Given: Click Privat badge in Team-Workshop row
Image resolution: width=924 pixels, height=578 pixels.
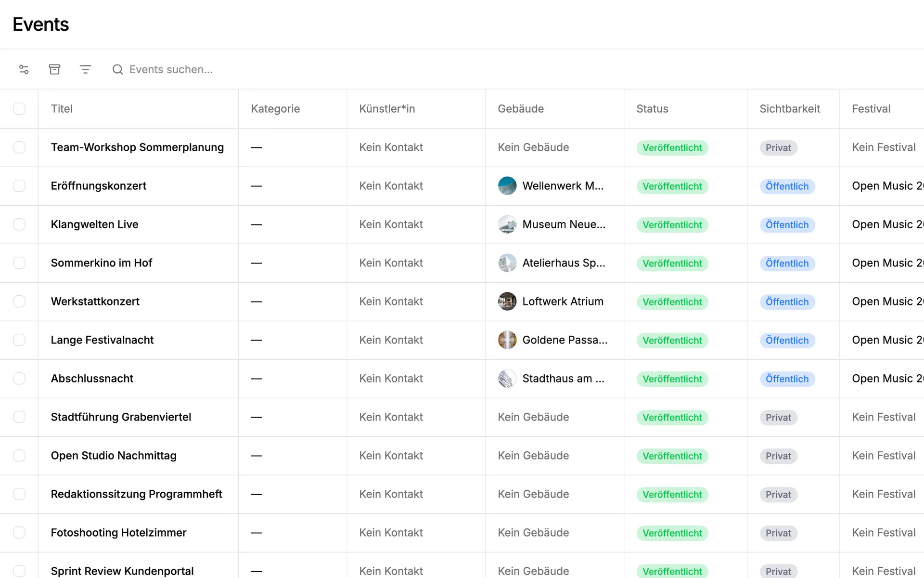Looking at the screenshot, I should (778, 148).
